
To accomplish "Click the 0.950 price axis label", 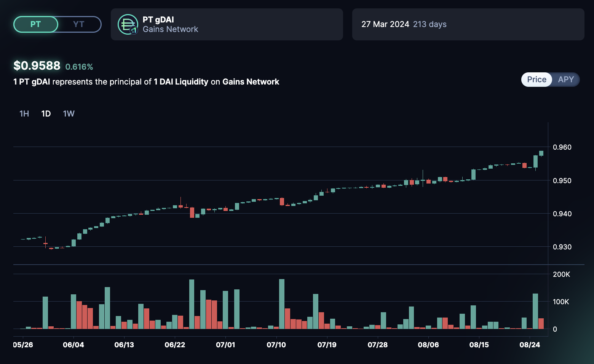I will click(x=562, y=180).
